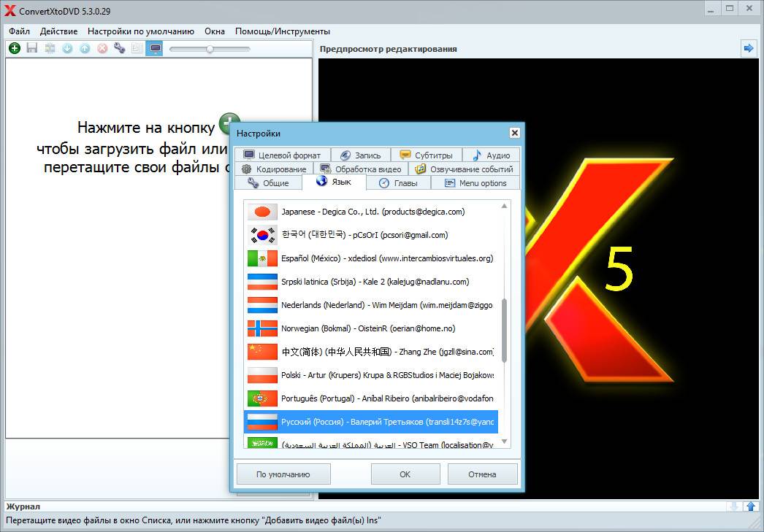The height and width of the screenshot is (532, 764).
Task: Switch to the Субтитры tab
Action: 427,155
